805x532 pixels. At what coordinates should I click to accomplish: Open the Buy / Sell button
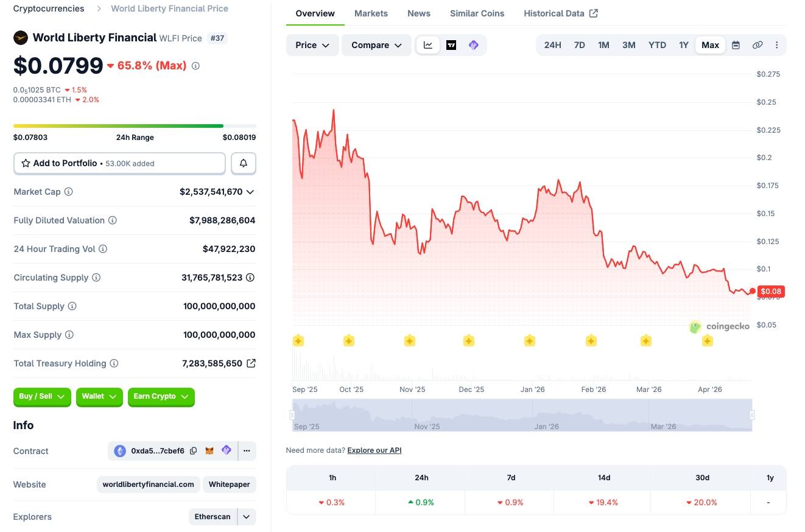click(x=41, y=397)
